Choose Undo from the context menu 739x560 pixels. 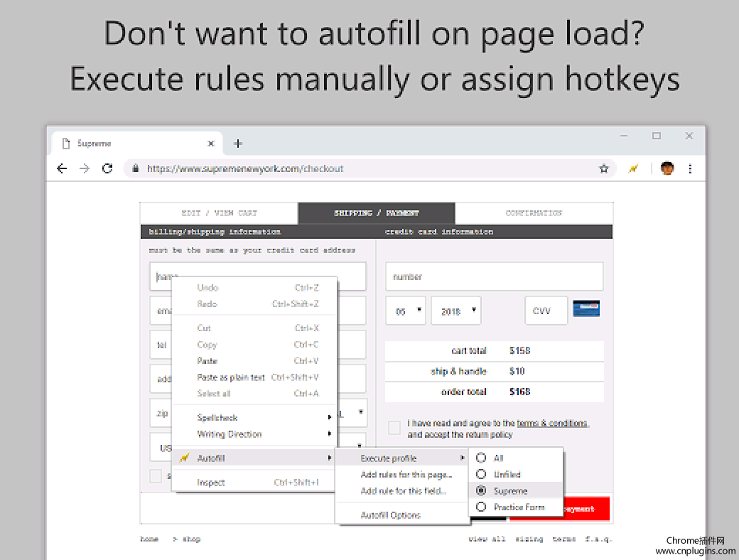point(254,288)
